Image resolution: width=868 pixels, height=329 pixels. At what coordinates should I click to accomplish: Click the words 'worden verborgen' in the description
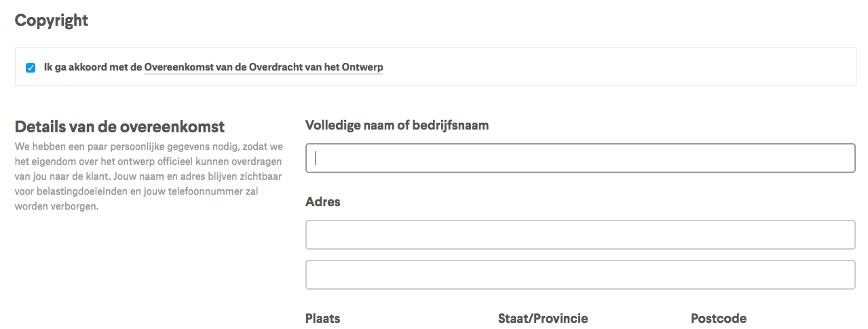pos(57,206)
